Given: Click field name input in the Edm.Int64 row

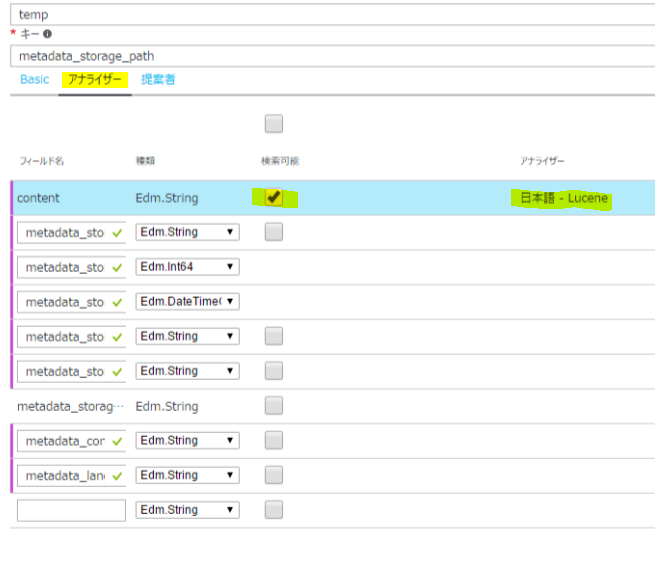Looking at the screenshot, I should [x=71, y=268].
